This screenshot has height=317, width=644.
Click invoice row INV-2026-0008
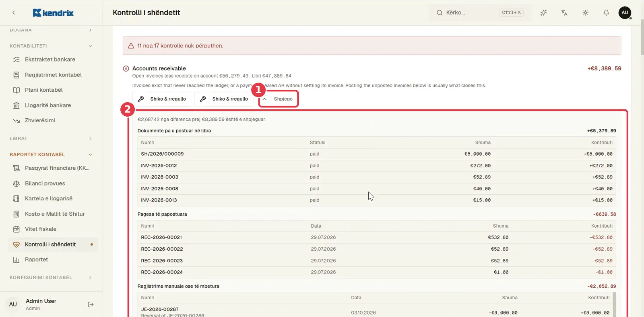(377, 189)
